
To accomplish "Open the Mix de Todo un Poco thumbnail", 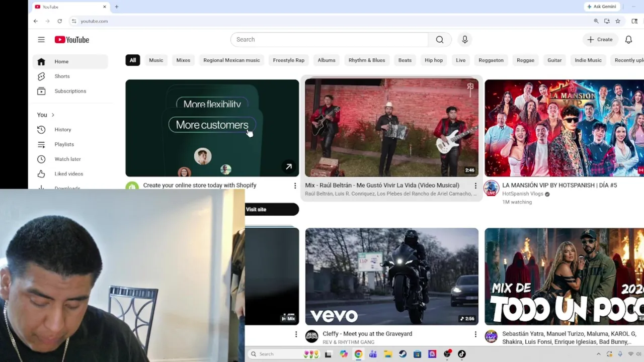I will coord(564,277).
